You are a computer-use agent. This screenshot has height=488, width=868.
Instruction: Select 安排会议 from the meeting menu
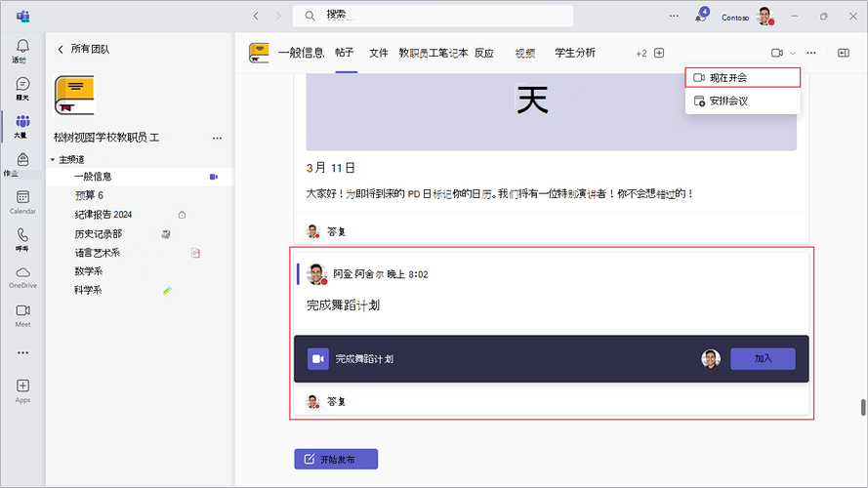point(743,101)
